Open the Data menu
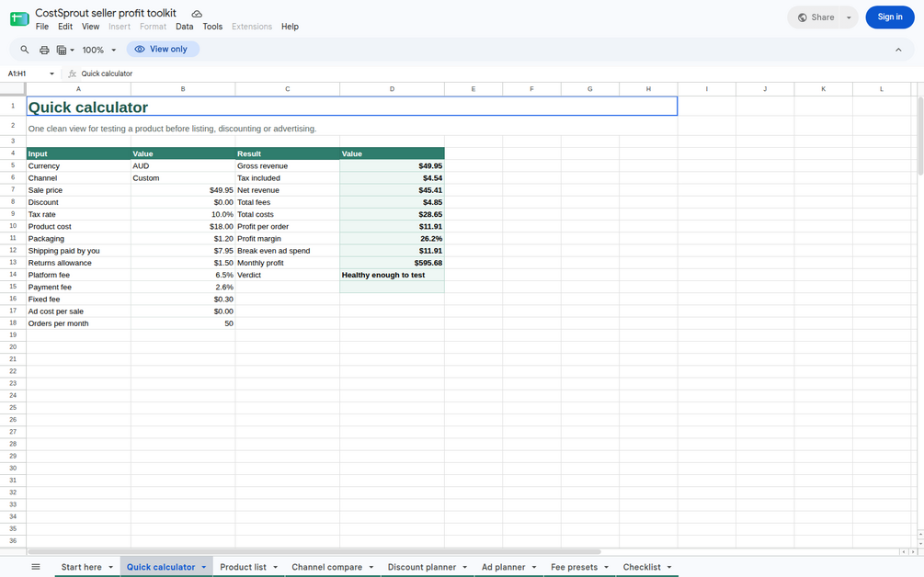This screenshot has width=924, height=577. (185, 27)
